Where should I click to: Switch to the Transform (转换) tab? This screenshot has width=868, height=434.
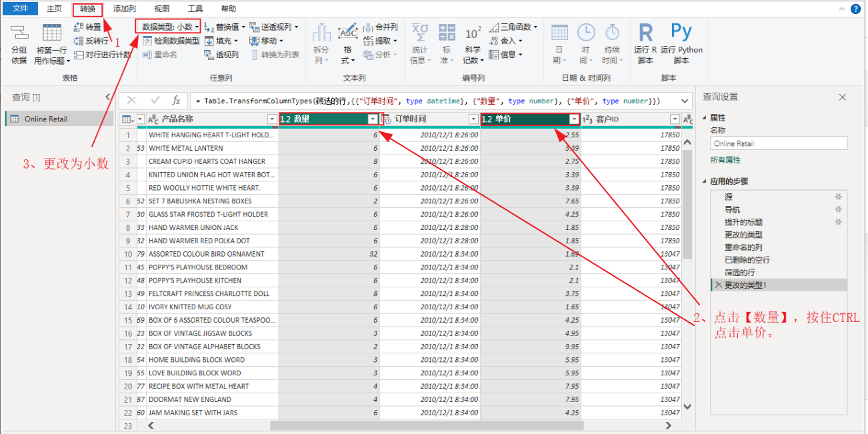coord(87,9)
